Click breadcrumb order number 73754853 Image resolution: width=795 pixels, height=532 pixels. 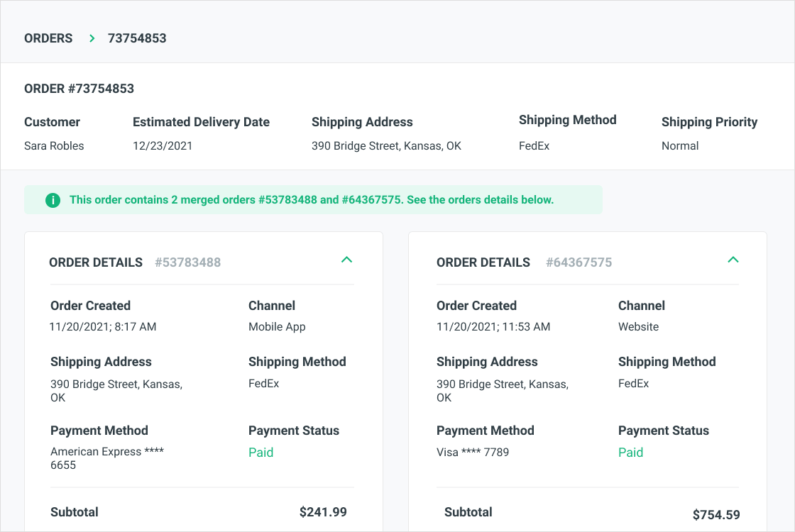pyautogui.click(x=137, y=38)
